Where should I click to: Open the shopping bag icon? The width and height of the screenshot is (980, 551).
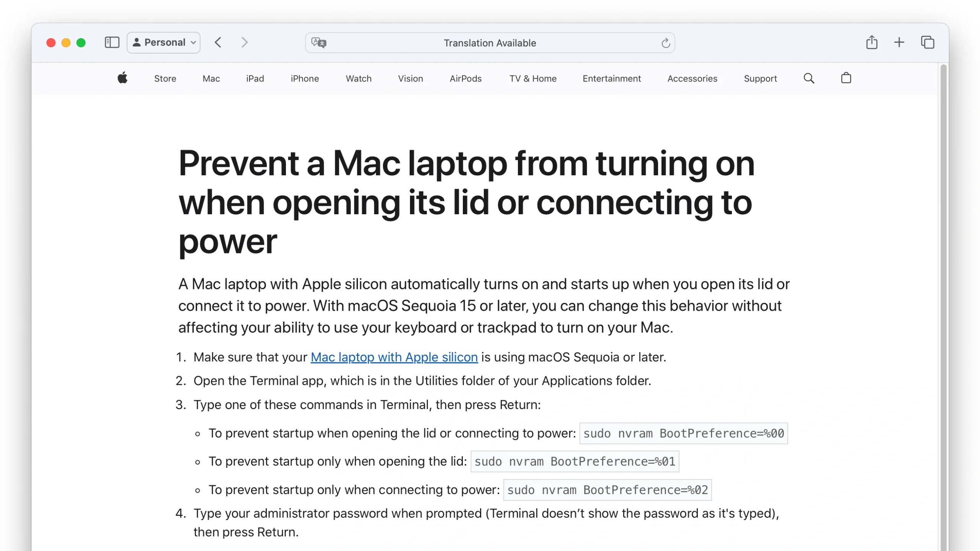[x=846, y=78]
